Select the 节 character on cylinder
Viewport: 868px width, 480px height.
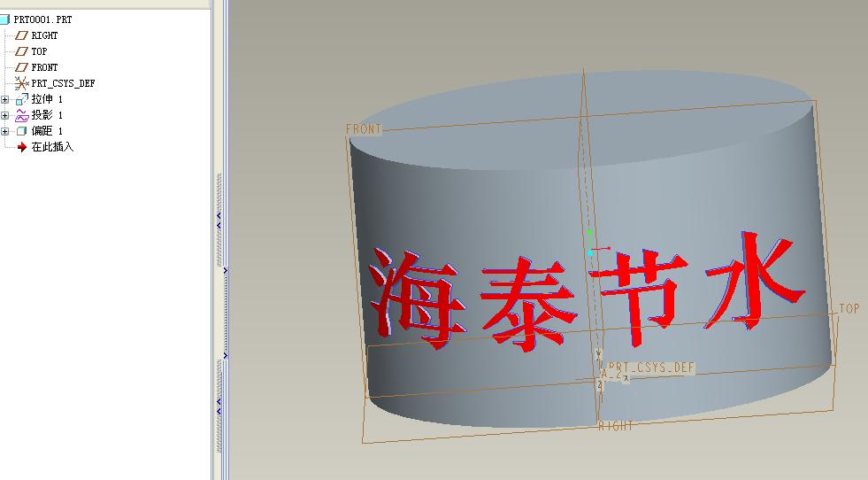[x=638, y=297]
